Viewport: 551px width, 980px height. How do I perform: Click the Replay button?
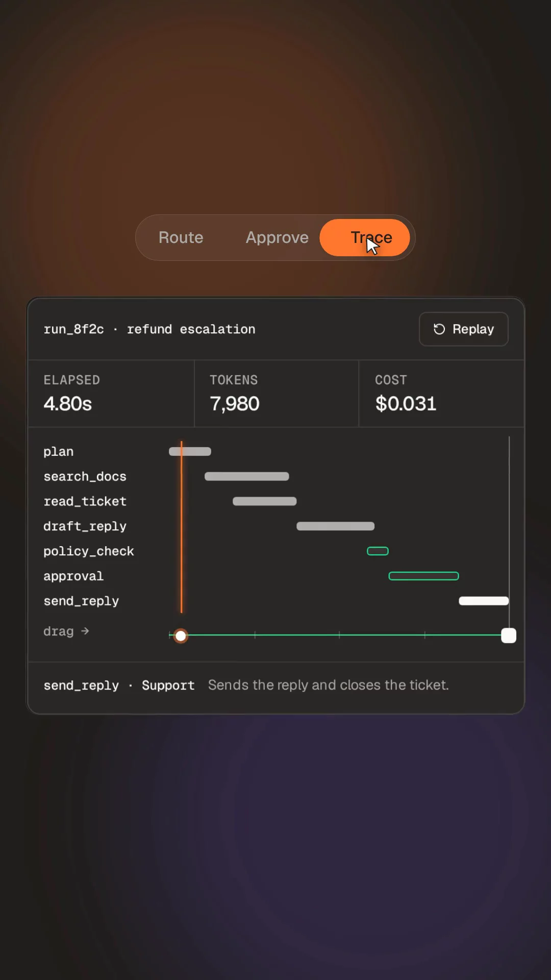[463, 329]
